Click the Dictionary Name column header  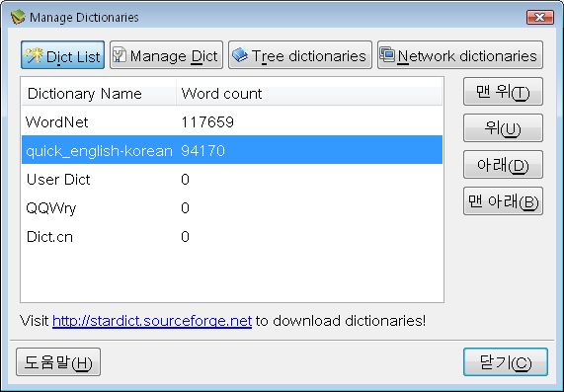(99, 93)
